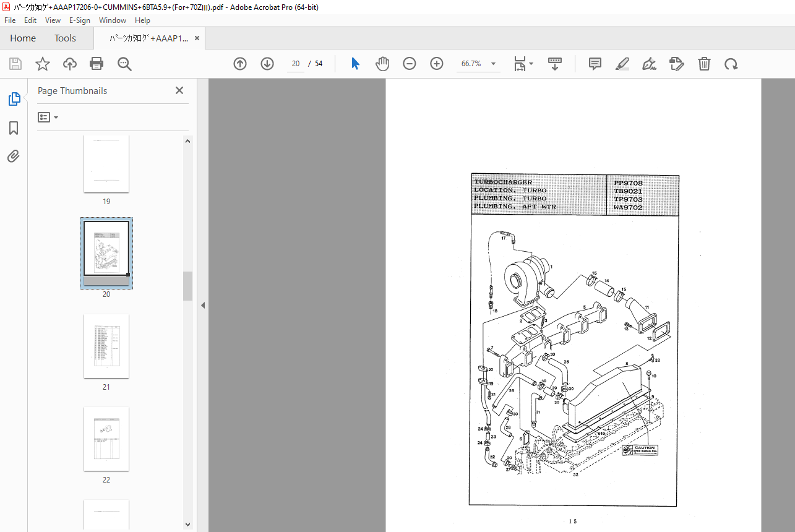
Task: Add the document to starred favorites
Action: click(43, 64)
